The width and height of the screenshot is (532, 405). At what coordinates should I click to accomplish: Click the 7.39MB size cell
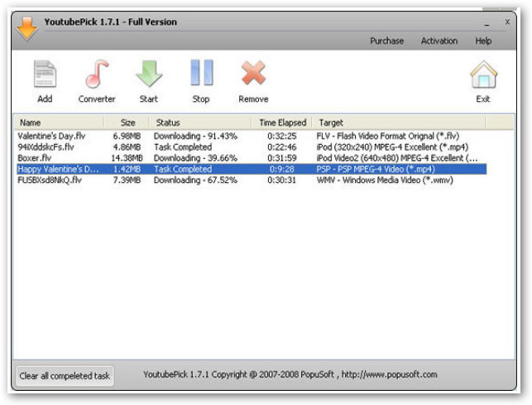(127, 180)
